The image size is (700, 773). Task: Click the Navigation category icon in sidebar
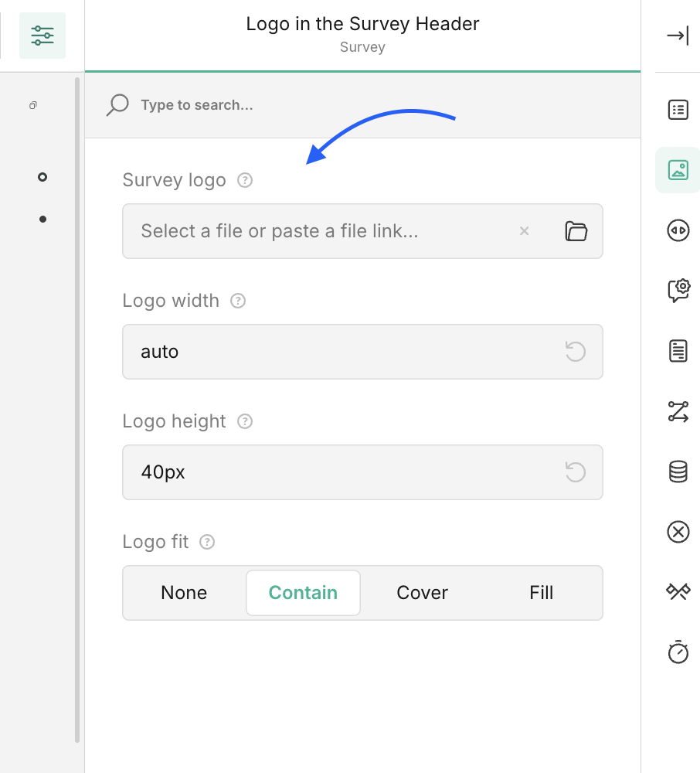678,230
